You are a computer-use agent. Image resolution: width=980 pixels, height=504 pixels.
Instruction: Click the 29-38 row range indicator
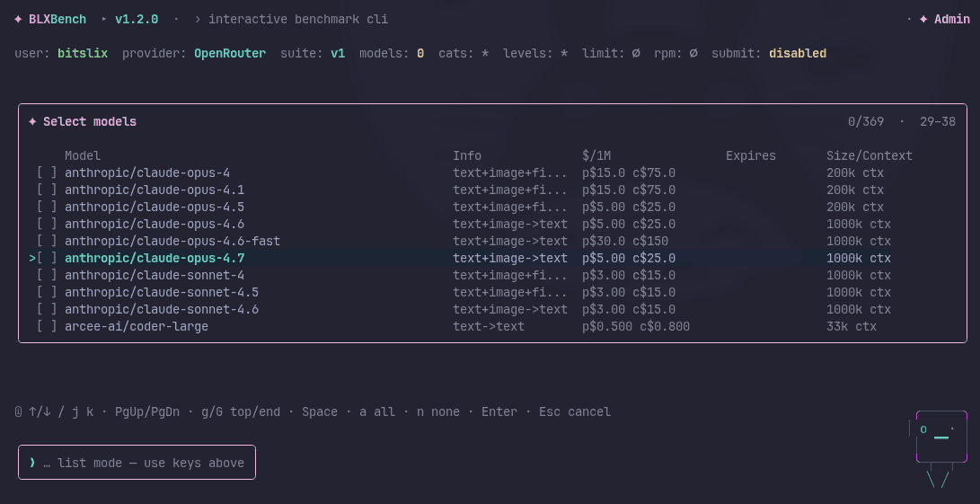point(938,122)
